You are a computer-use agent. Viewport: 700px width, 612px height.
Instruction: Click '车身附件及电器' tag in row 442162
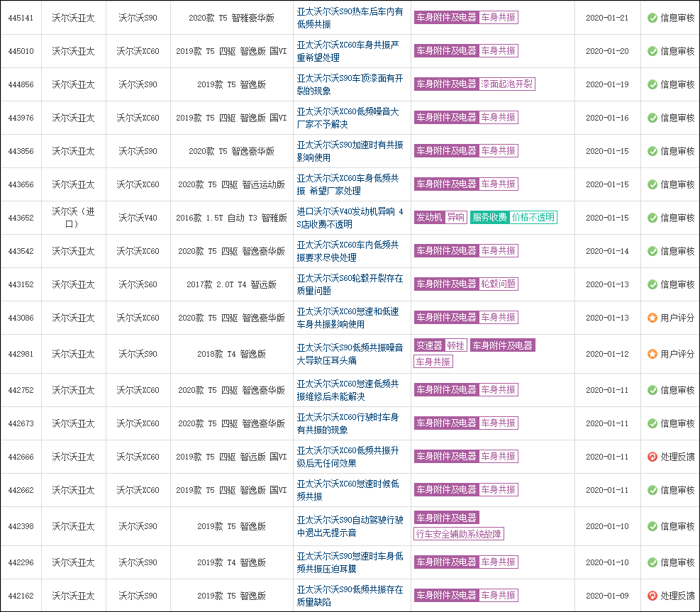point(446,596)
